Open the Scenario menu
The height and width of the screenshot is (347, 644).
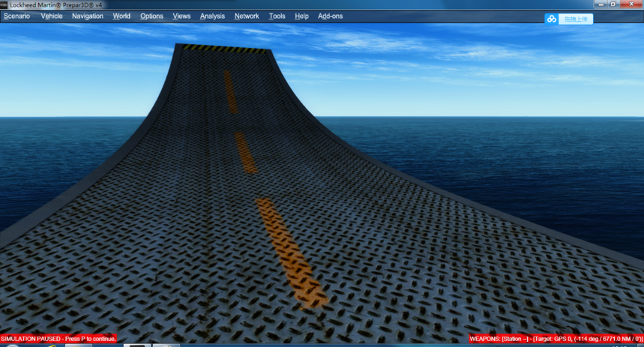pyautogui.click(x=16, y=16)
